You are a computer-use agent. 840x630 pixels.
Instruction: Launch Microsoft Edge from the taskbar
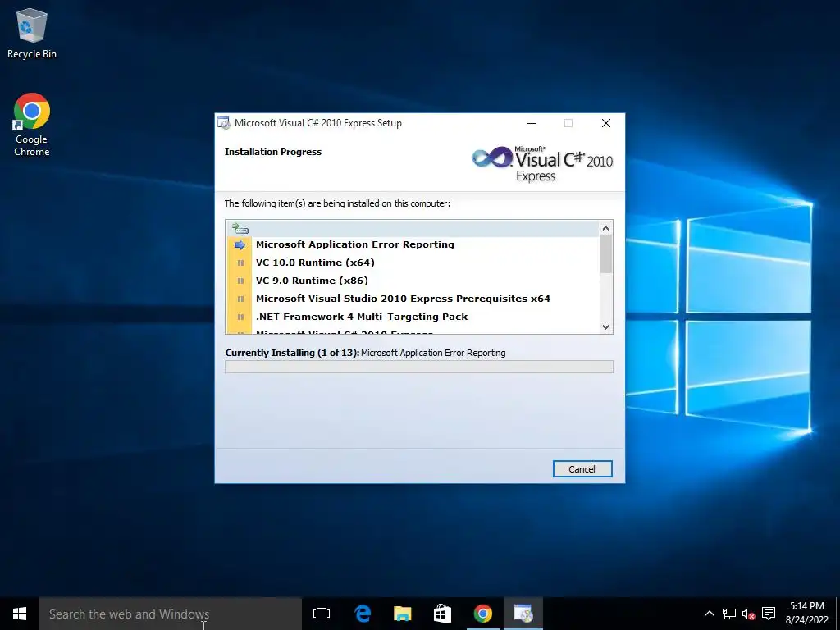tap(363, 614)
